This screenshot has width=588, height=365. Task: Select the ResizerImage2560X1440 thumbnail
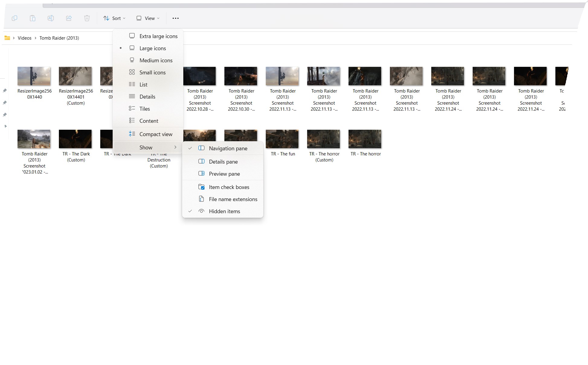coord(34,76)
